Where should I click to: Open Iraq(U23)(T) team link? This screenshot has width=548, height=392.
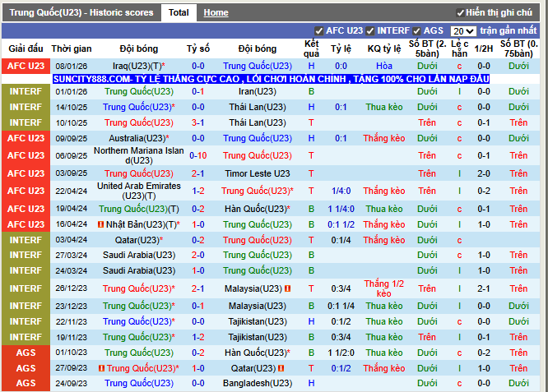click(x=139, y=66)
